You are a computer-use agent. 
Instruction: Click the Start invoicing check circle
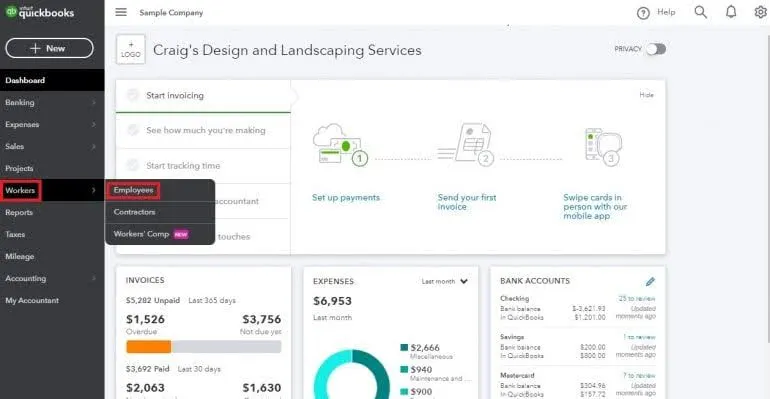[x=133, y=95]
